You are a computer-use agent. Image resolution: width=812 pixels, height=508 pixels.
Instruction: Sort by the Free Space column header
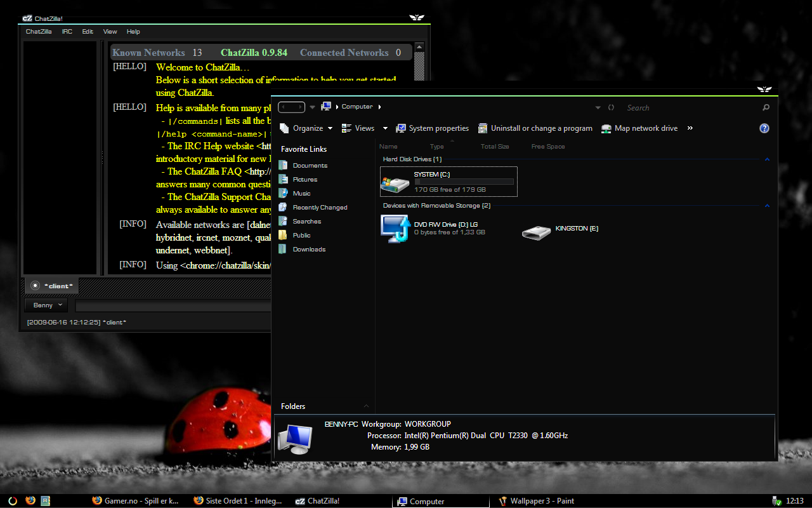coord(548,147)
